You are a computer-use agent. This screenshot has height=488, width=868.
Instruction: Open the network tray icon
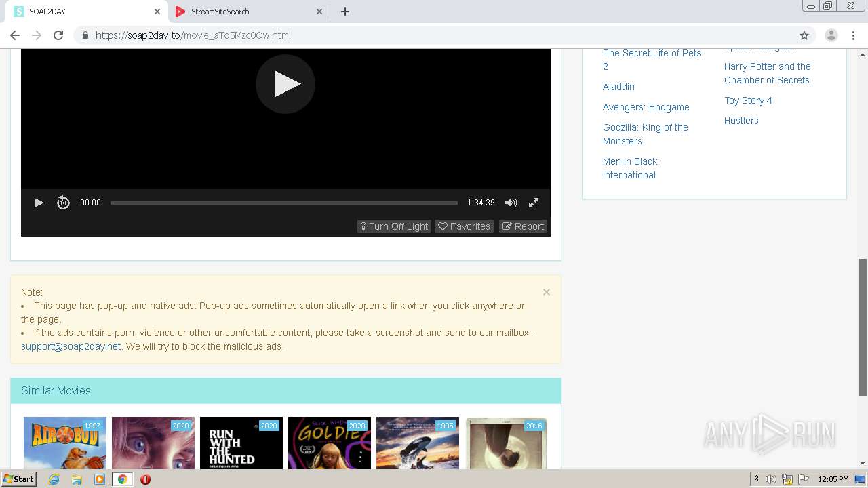[x=787, y=479]
